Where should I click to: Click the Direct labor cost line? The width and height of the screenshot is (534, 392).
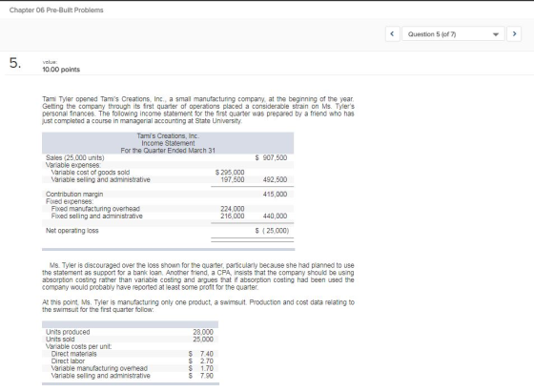tap(130, 361)
